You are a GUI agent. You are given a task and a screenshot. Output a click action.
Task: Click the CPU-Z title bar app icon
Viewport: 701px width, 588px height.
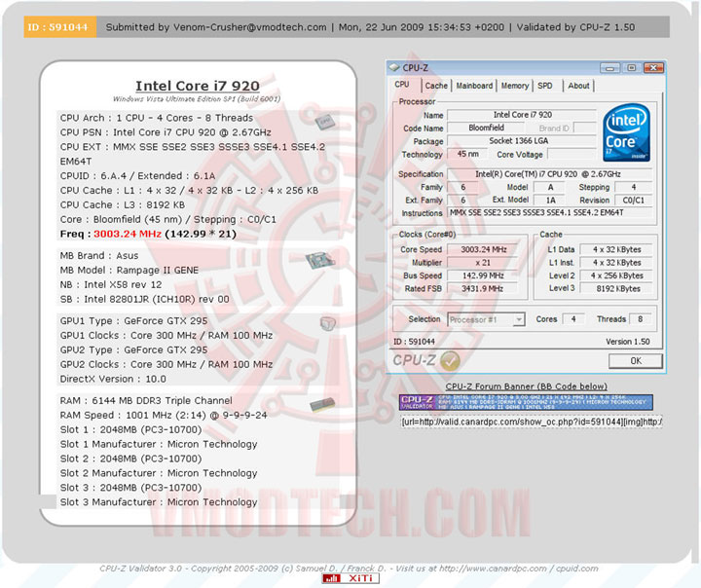click(394, 67)
